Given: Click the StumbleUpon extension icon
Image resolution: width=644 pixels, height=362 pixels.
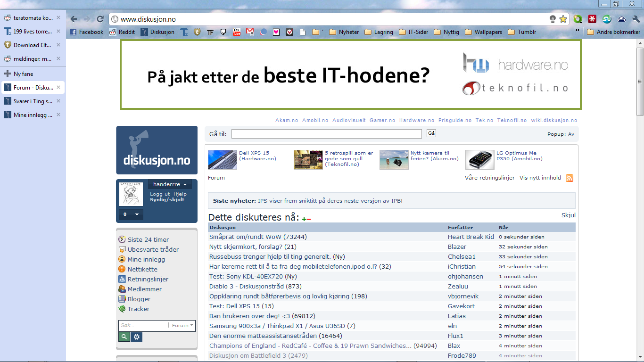Looking at the screenshot, I should click(607, 19).
